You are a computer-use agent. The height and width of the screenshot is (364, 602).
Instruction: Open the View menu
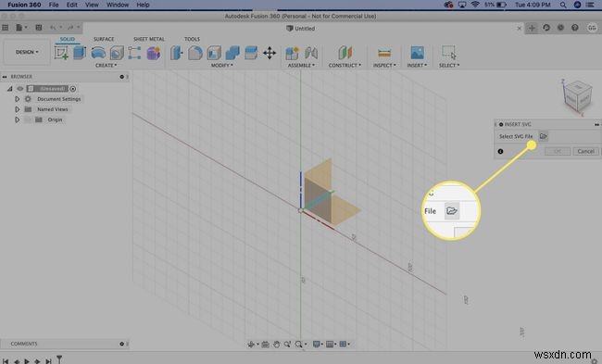(x=92, y=5)
